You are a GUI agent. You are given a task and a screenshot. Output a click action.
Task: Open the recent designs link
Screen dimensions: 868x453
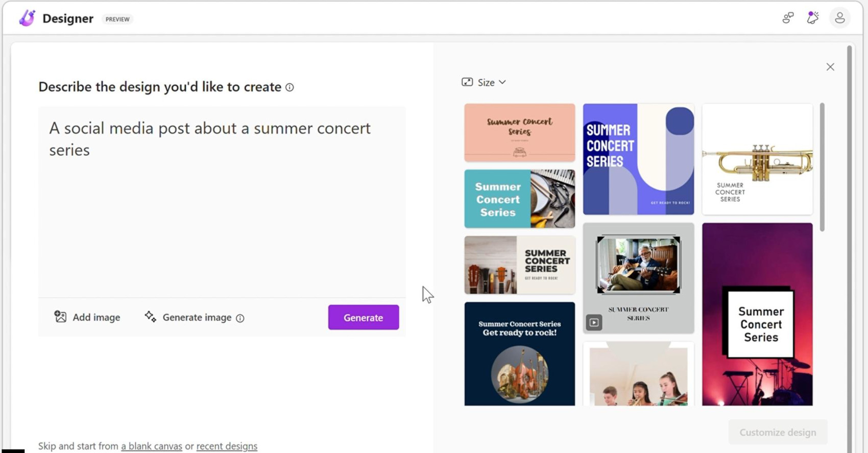click(x=227, y=446)
